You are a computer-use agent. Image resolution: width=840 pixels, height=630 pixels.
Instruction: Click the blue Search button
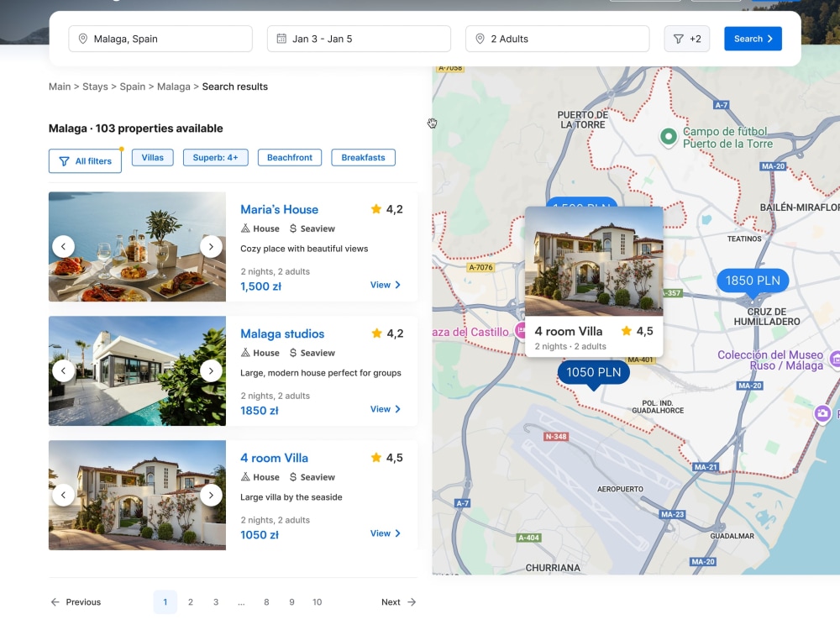(753, 39)
